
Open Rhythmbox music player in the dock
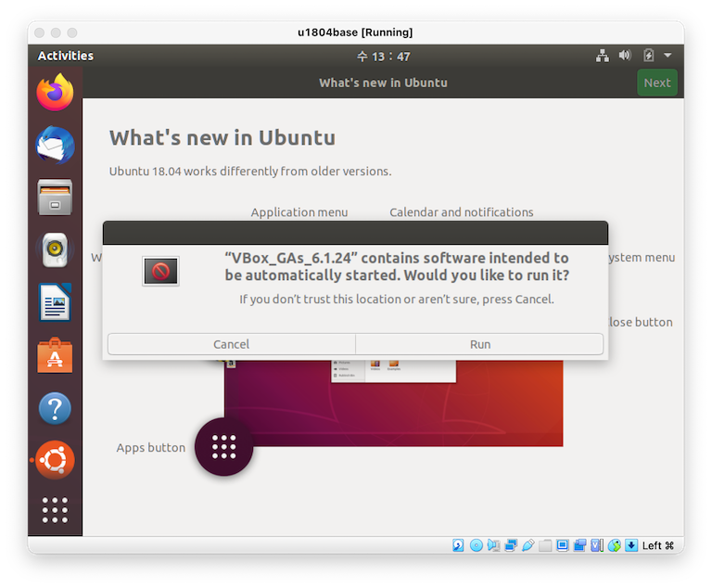click(x=55, y=249)
